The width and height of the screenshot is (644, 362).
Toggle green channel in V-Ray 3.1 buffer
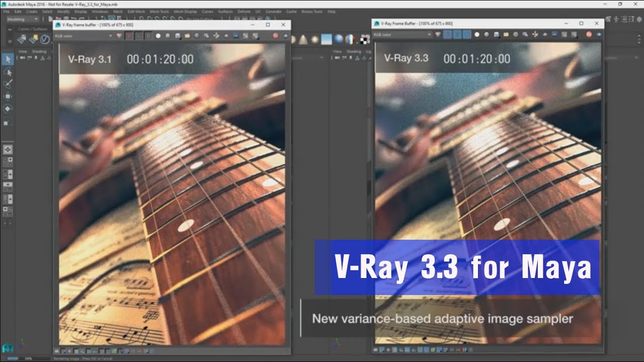138,36
